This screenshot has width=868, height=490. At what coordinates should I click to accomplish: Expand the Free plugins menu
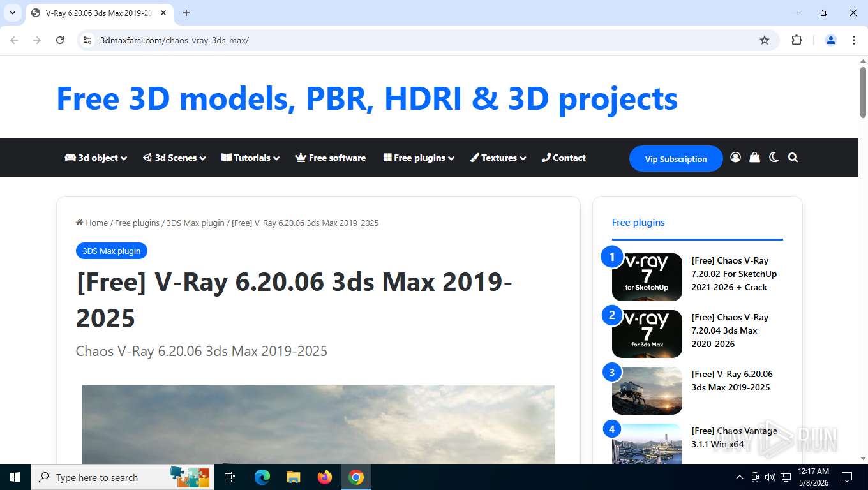(x=419, y=158)
